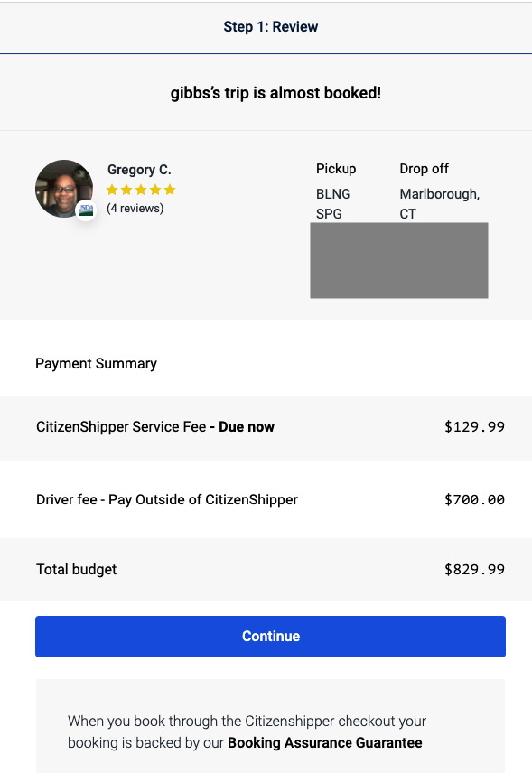
Task: Click the five-star rating icons
Action: tap(141, 190)
